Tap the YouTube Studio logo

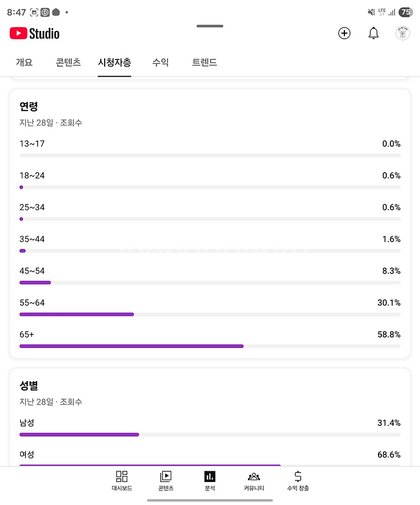click(35, 34)
